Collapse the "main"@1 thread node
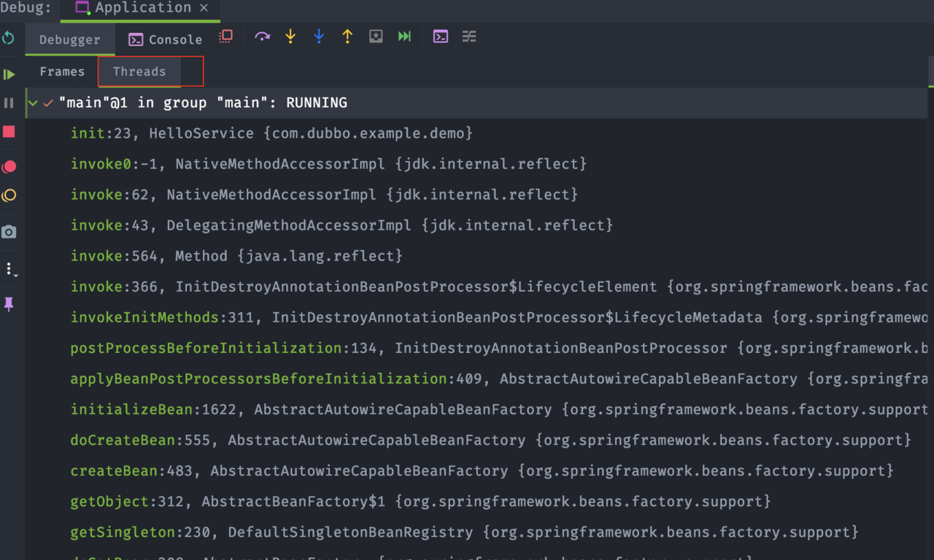This screenshot has width=934, height=560. tap(32, 103)
